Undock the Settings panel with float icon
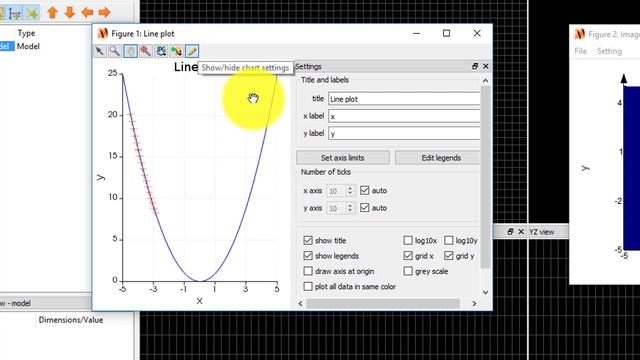 [x=475, y=66]
